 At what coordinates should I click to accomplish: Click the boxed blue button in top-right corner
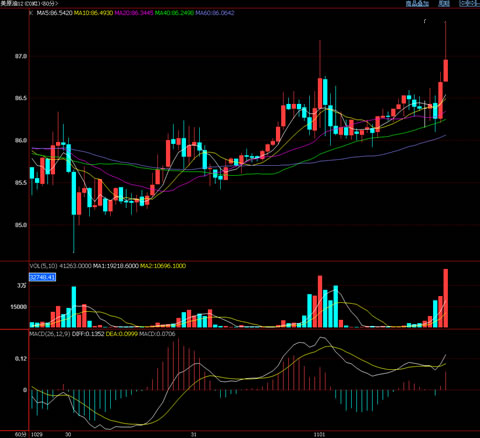pos(469,3)
